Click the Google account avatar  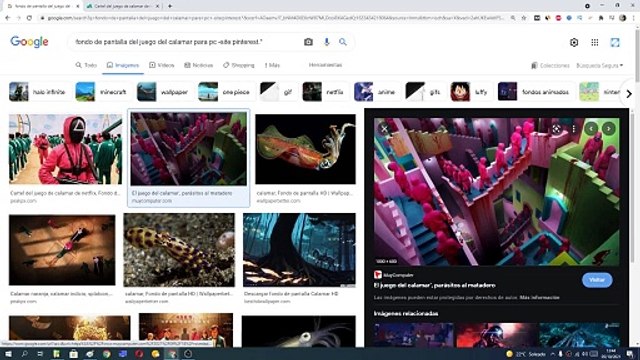(x=615, y=42)
